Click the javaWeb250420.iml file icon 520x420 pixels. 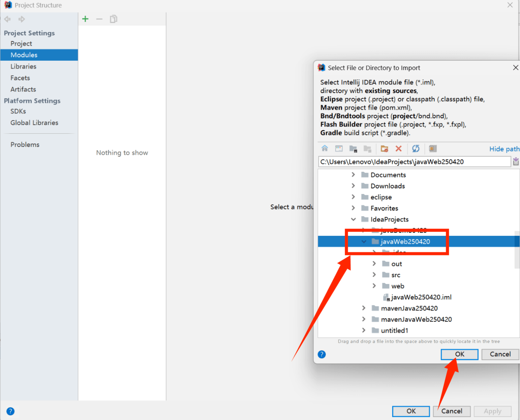(x=386, y=297)
